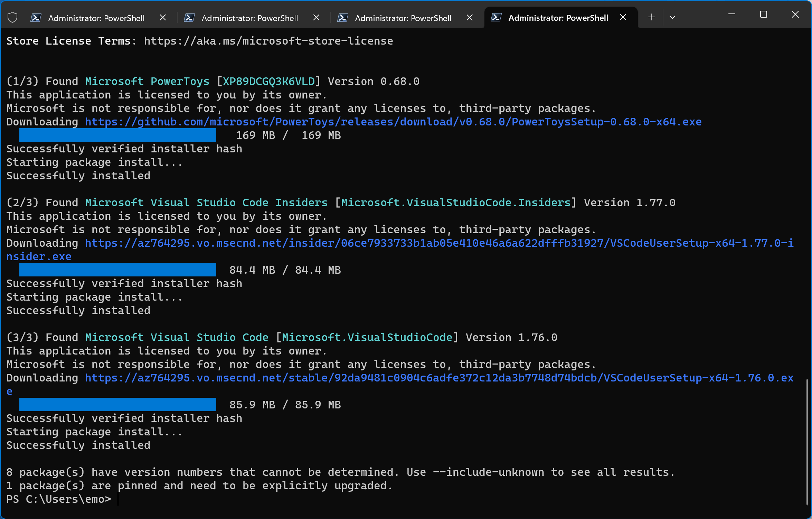This screenshot has height=519, width=812.
Task: Click the terminal vertical scrollbar thumb
Action: point(807,442)
